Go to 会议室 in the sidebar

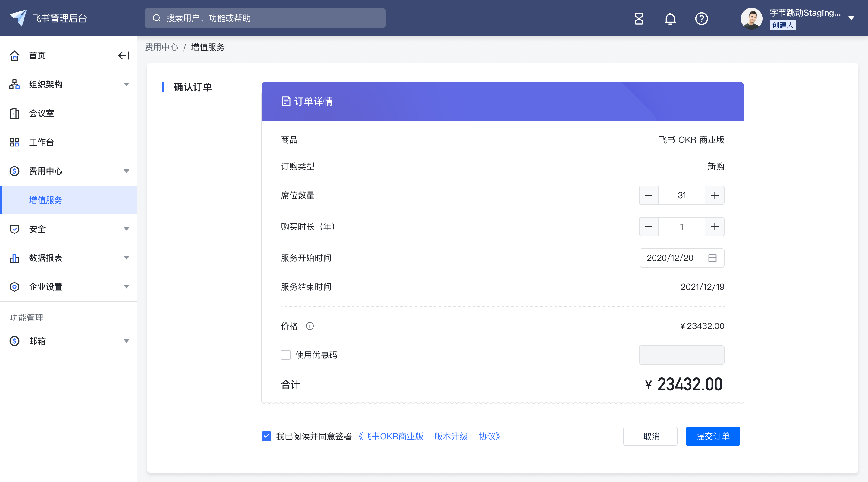click(42, 113)
